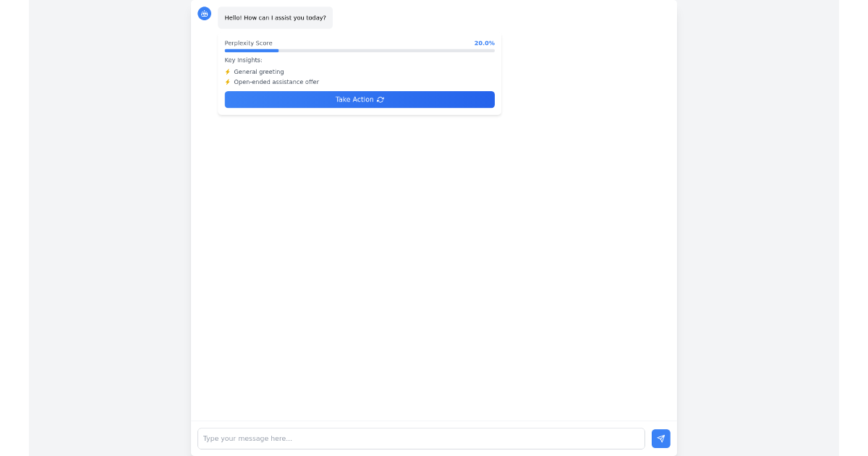Image resolution: width=868 pixels, height=456 pixels.
Task: Click the 20.0% score value
Action: point(483,43)
